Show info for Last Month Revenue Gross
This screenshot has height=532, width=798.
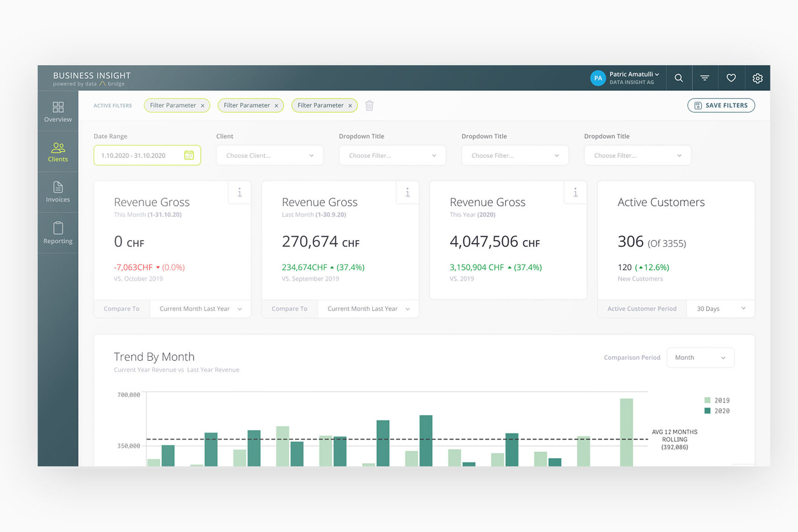(407, 192)
